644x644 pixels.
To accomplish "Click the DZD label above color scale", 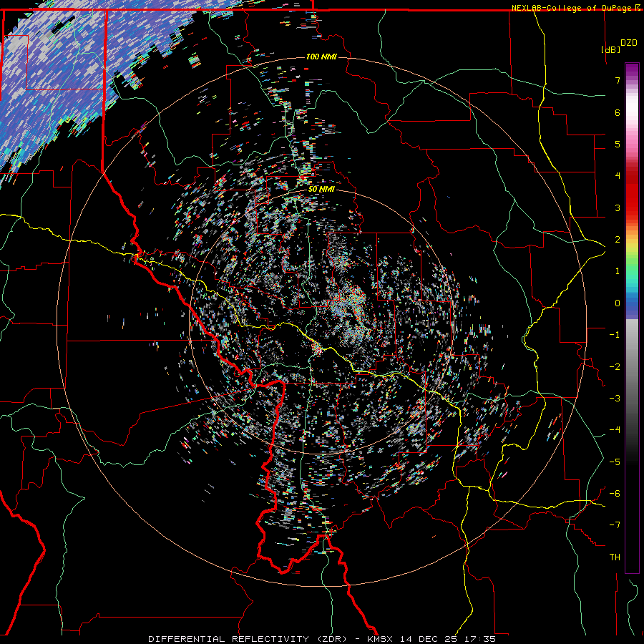I will pos(629,43).
